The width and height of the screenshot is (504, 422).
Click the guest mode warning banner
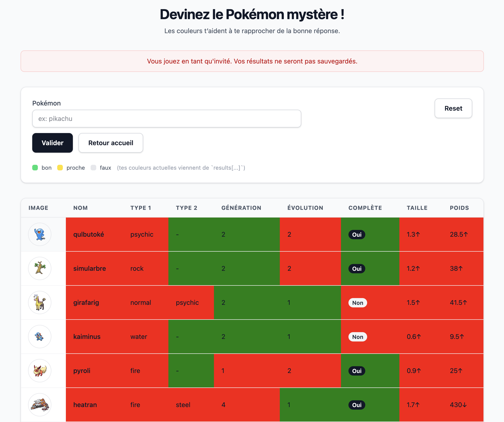[x=252, y=61]
